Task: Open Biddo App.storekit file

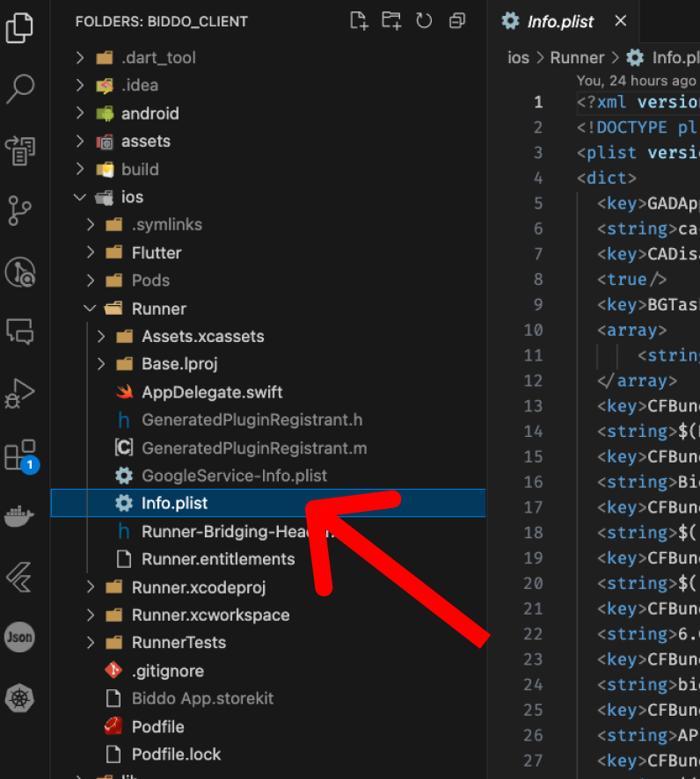Action: 202,698
